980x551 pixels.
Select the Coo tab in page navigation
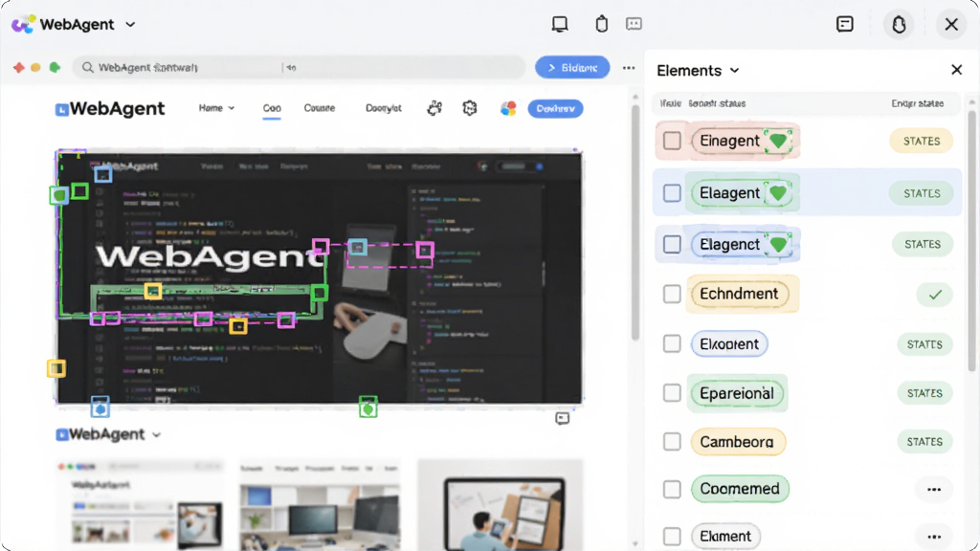(x=271, y=108)
